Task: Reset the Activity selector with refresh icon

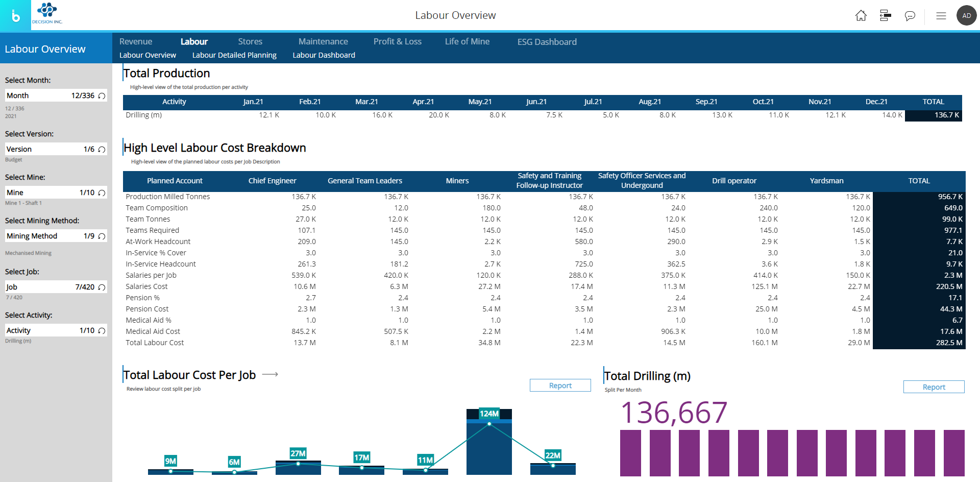Action: click(x=102, y=330)
